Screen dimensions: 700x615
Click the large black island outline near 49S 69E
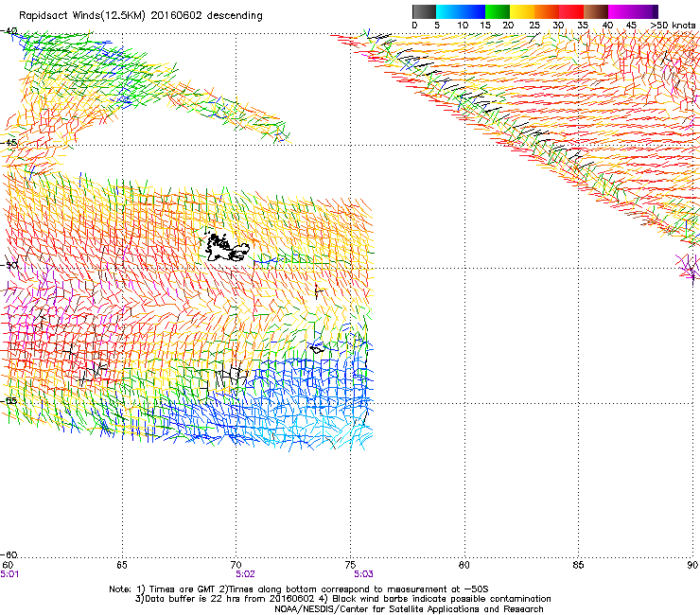tap(225, 247)
